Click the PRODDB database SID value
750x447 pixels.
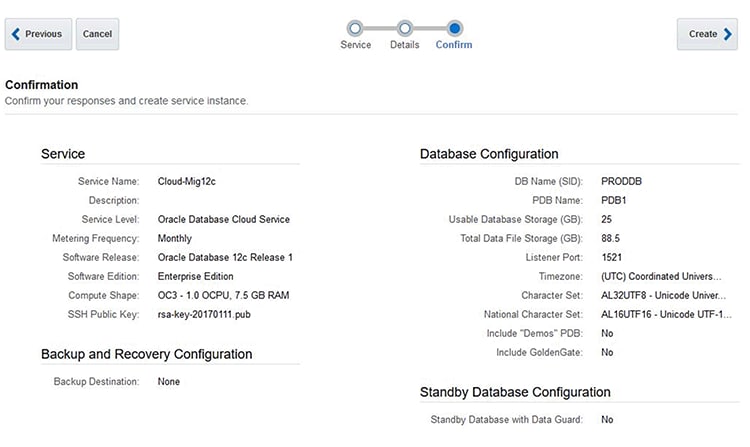point(623,182)
